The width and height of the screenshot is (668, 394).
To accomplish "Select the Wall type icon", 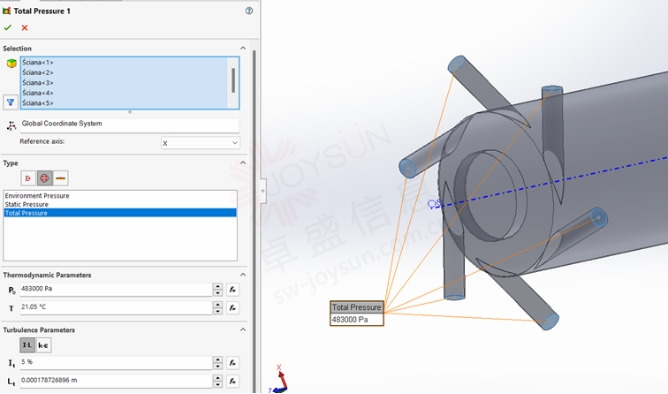I will tap(60, 178).
